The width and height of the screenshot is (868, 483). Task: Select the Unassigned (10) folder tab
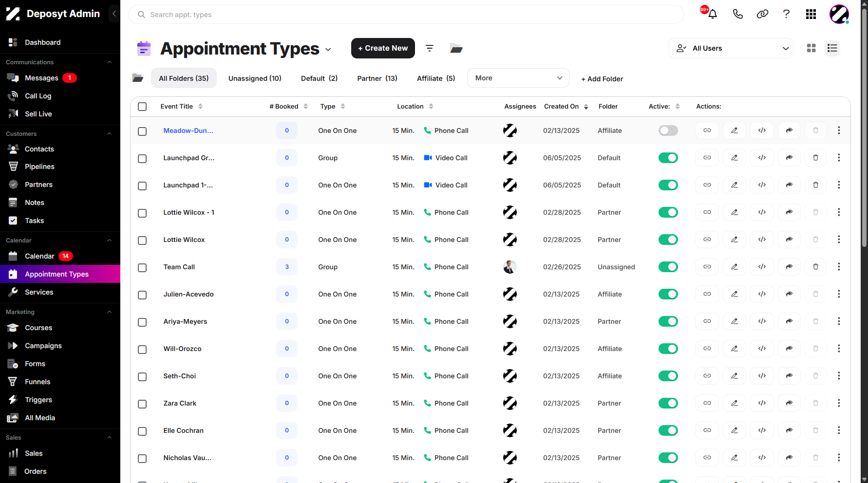pyautogui.click(x=255, y=78)
